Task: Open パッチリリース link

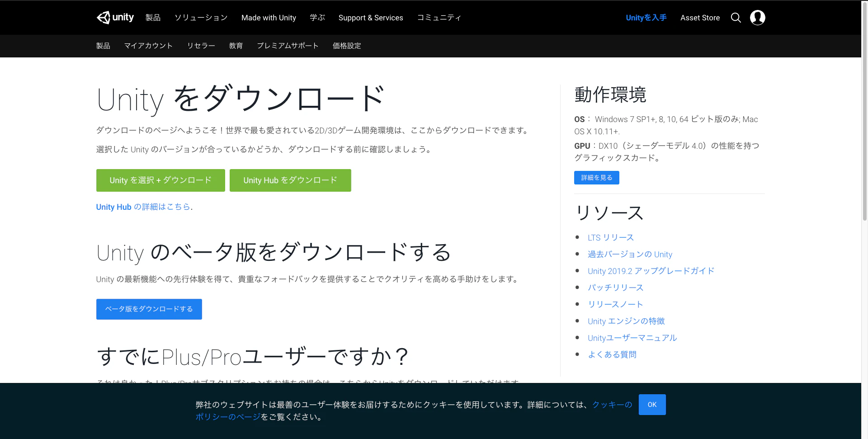Action: point(615,288)
